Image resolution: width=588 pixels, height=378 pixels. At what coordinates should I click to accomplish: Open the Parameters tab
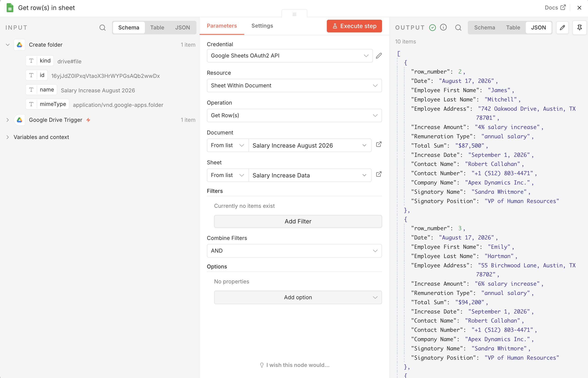point(222,26)
